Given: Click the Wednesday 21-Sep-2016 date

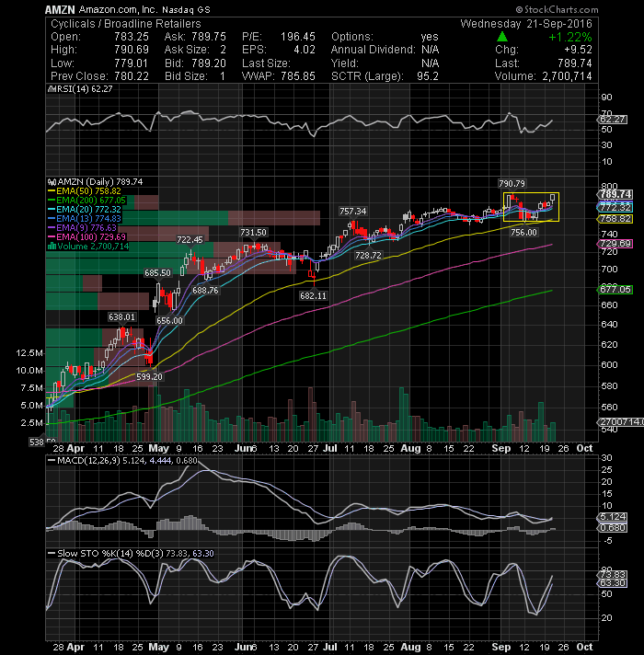Looking at the screenshot, I should (x=526, y=24).
